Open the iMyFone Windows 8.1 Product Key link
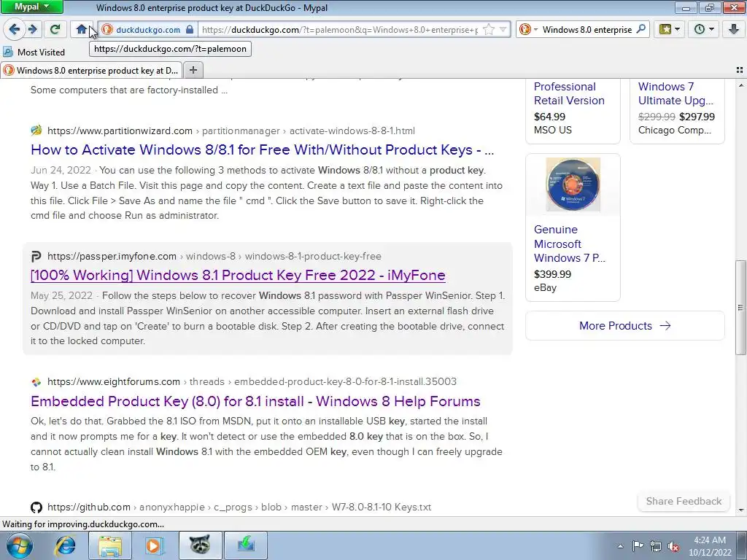747x560 pixels. (x=238, y=275)
